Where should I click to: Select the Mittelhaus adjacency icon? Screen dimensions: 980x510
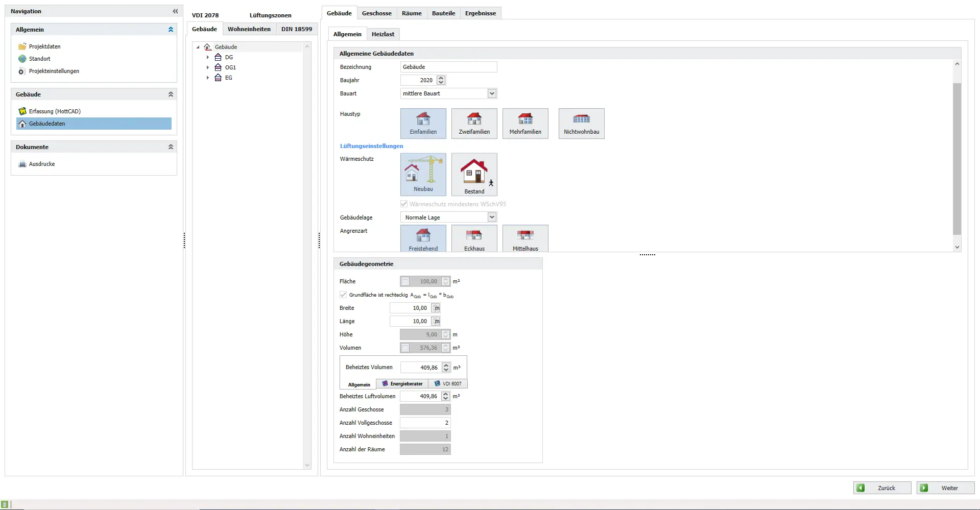pyautogui.click(x=525, y=238)
